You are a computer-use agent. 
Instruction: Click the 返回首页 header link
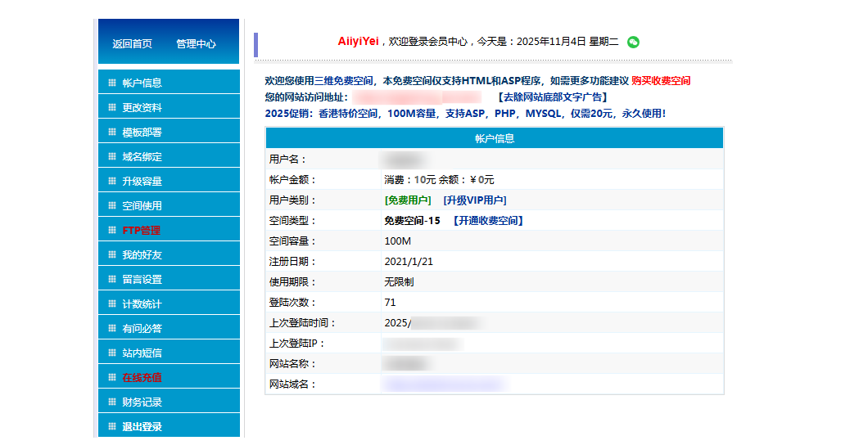coord(132,44)
